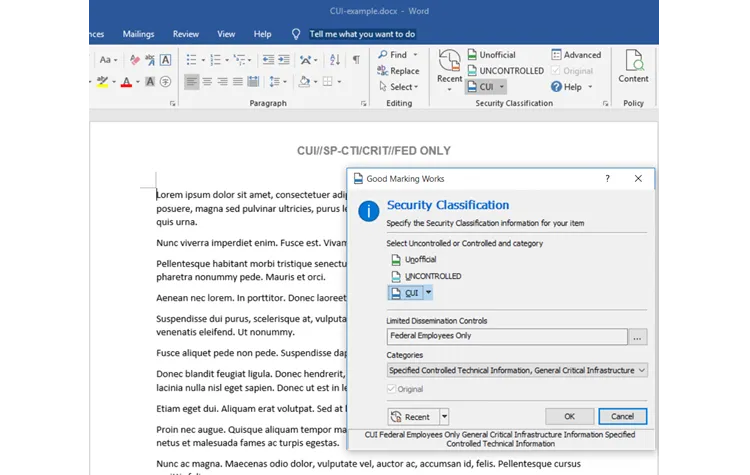This screenshot has height=475, width=750.
Task: Open the CUI dropdown arrow in dialog
Action: click(428, 292)
